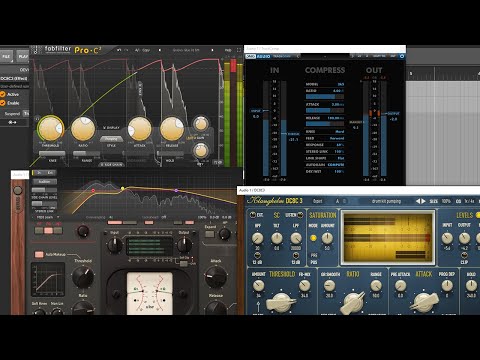Turn the Release knob in Pro-C 2

click(172, 129)
